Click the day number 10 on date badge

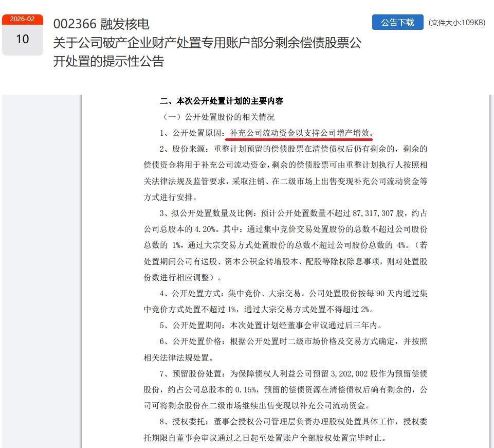click(23, 39)
